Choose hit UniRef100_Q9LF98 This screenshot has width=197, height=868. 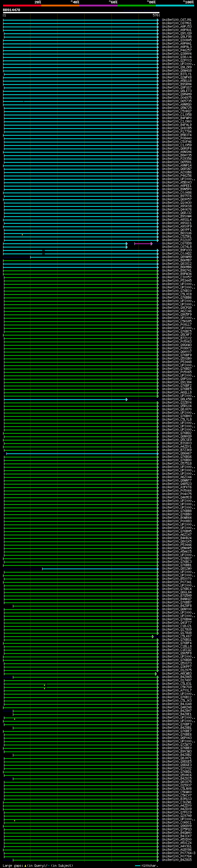[177, 37]
